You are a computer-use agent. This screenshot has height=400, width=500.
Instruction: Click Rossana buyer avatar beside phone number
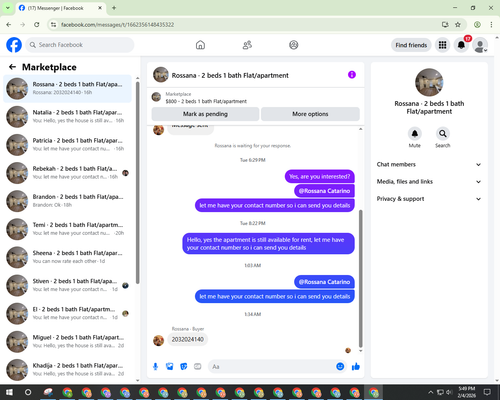pos(158,340)
